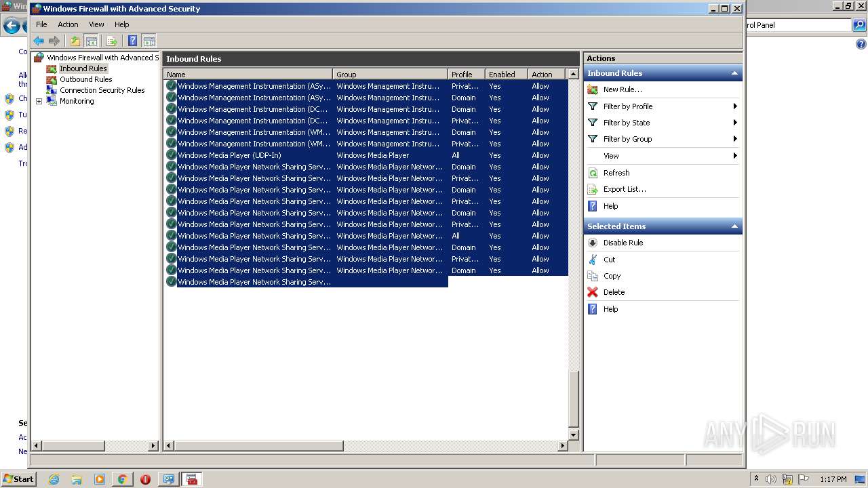Click the down arrow of the rules vertical scrollbar
The image size is (868, 488).
pyautogui.click(x=573, y=434)
